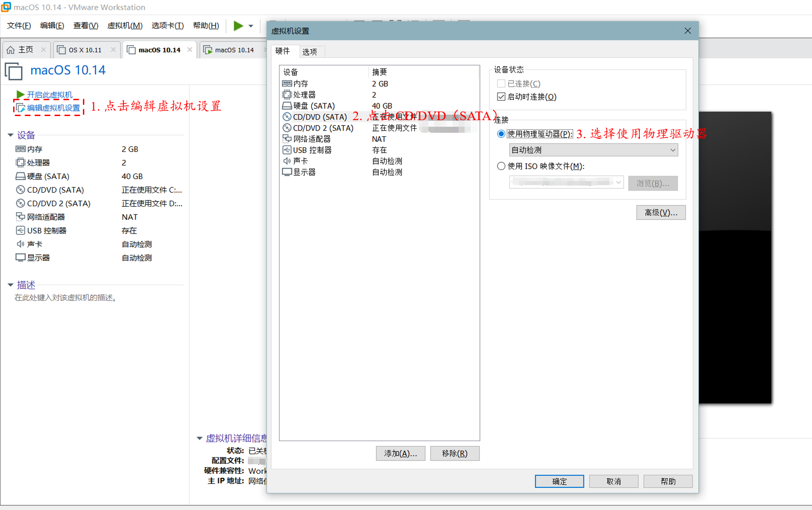Click the description text field placeholder
The height and width of the screenshot is (510, 812).
pos(66,298)
